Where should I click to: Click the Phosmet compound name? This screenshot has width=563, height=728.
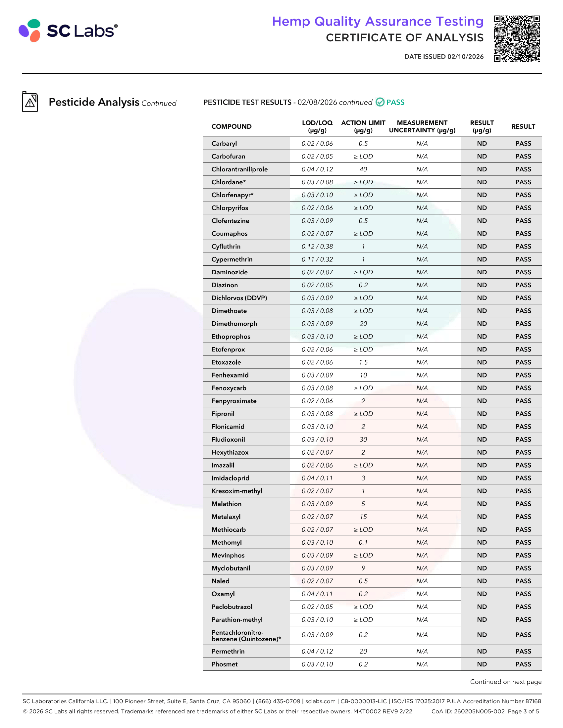[x=225, y=664]
